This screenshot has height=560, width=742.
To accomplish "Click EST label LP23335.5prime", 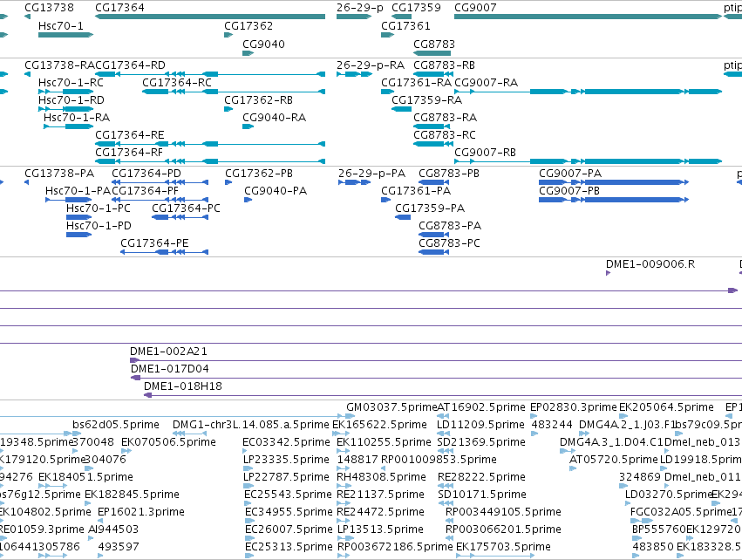I will (286, 460).
